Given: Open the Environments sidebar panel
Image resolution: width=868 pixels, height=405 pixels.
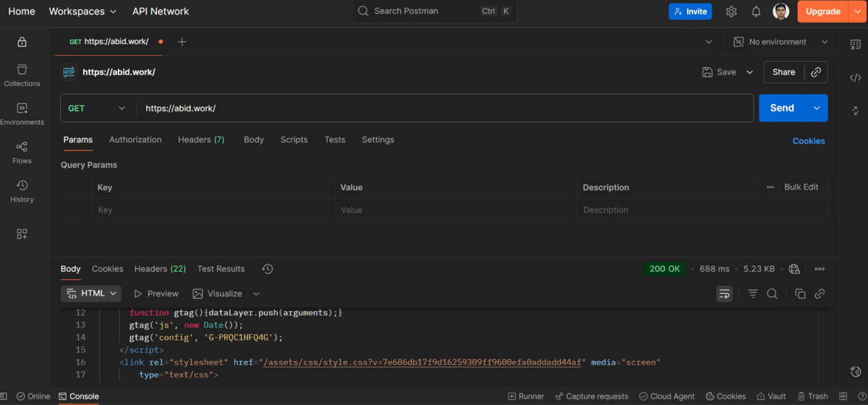Looking at the screenshot, I should click(22, 114).
